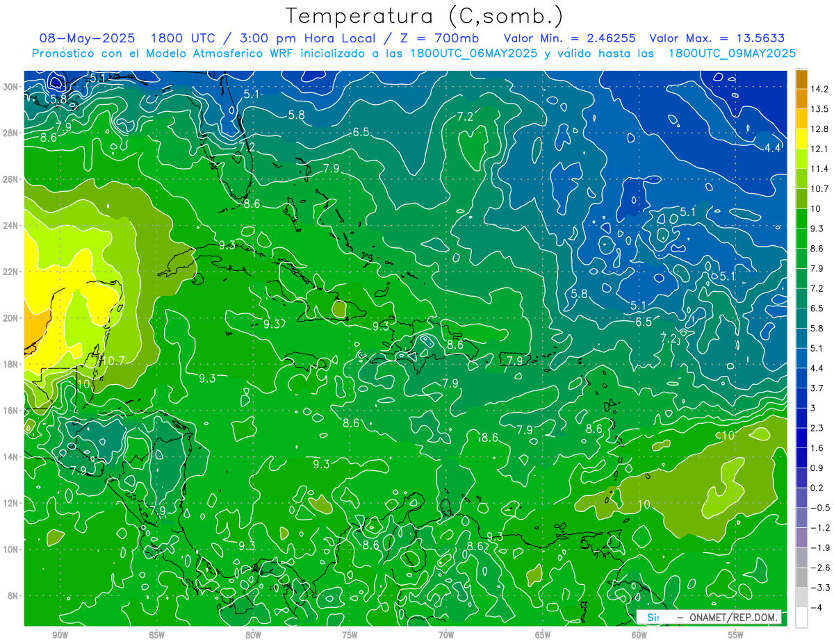Viewport: 834px width, 644px height.
Task: Click the longitude axis label "70W"
Action: (x=446, y=636)
